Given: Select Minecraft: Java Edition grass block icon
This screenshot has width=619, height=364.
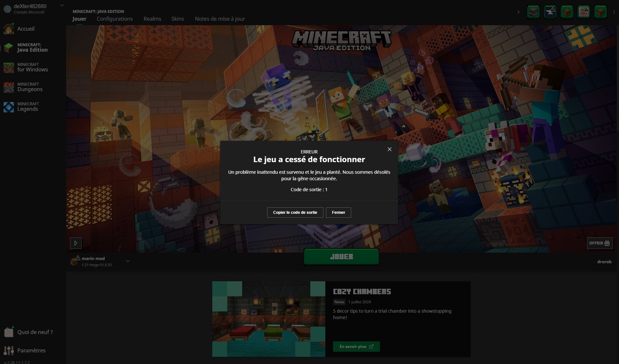Looking at the screenshot, I should 9,48.
